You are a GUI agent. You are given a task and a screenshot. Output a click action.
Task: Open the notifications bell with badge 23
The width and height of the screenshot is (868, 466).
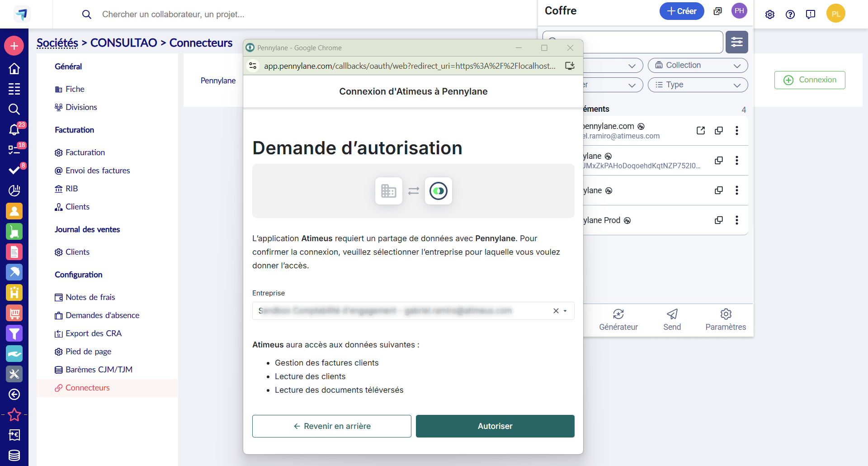(x=15, y=129)
